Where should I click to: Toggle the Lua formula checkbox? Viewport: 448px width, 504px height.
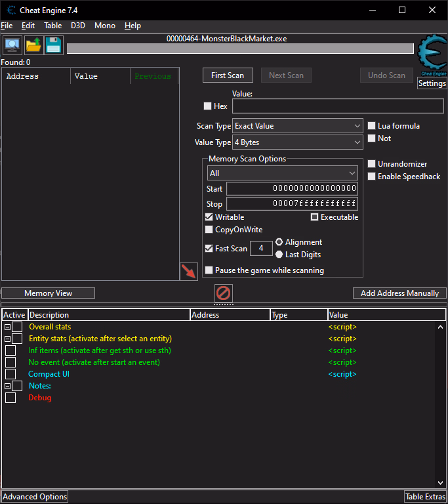[371, 126]
